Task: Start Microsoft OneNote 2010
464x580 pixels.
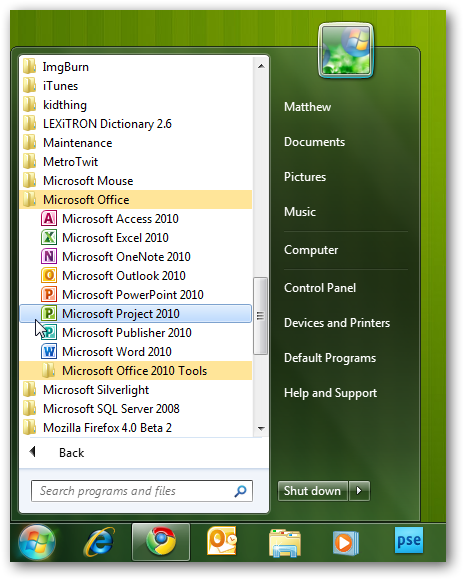Action: pyautogui.click(x=135, y=257)
